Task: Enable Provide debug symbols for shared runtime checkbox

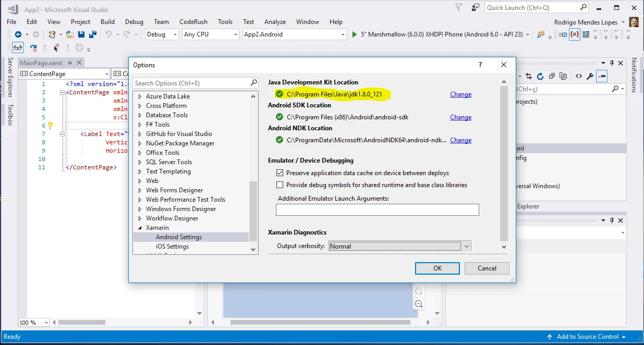Action: coord(280,185)
